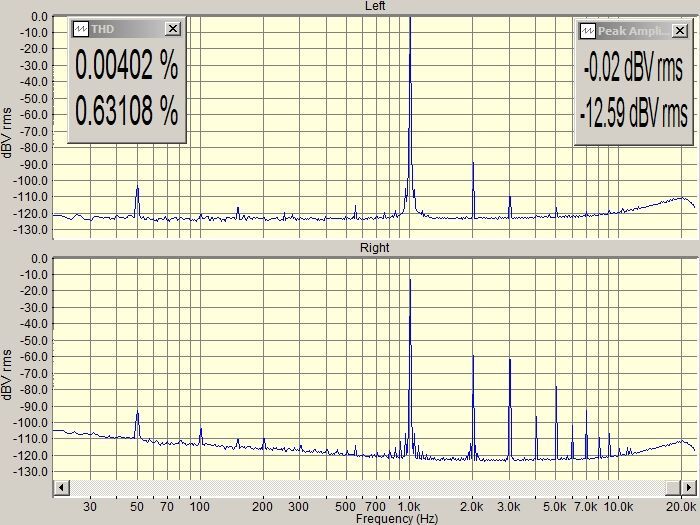700x525 pixels.
Task: Click the 0.00402 % THD value
Action: [x=127, y=65]
